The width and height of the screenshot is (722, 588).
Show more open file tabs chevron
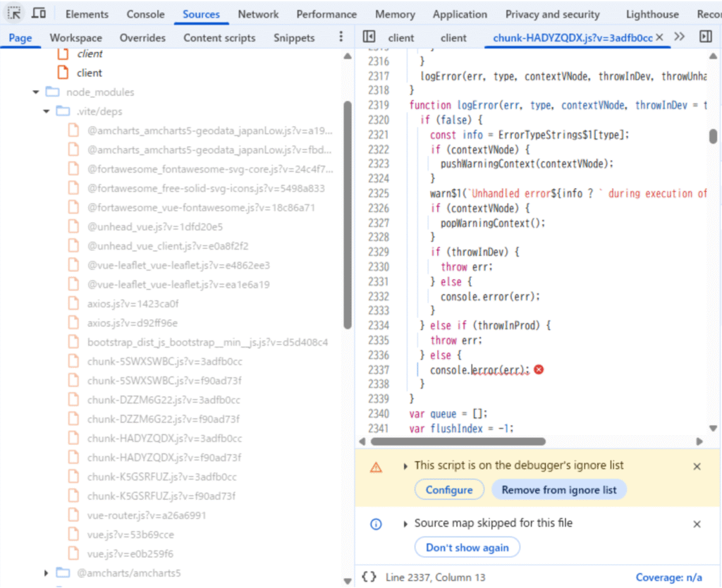tap(680, 37)
